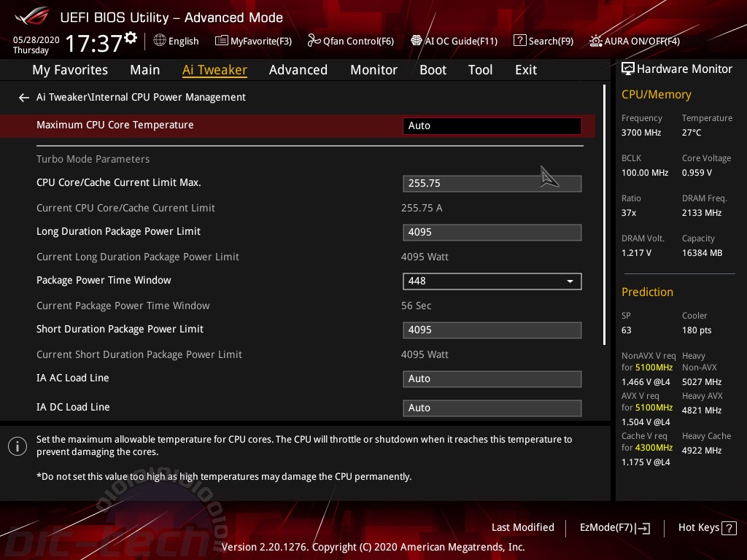Open Qfan Control fan icon
This screenshot has height=560, width=747.
pyautogui.click(x=314, y=41)
